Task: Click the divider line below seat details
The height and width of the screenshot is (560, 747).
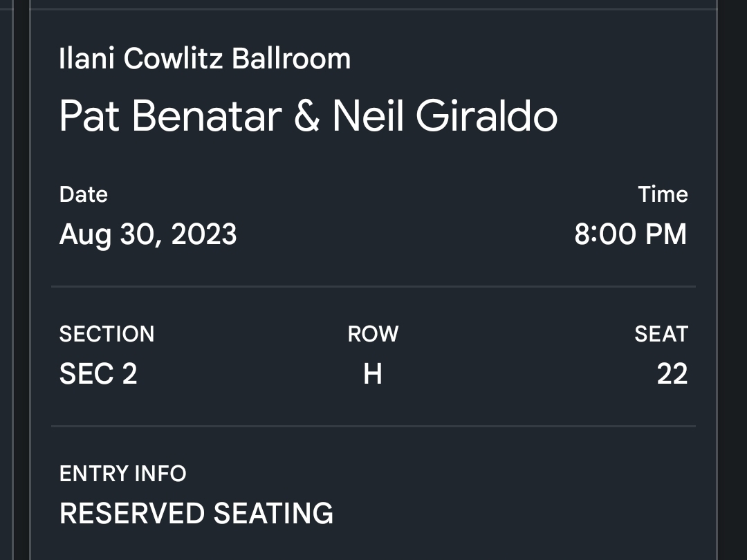Action: point(373,426)
